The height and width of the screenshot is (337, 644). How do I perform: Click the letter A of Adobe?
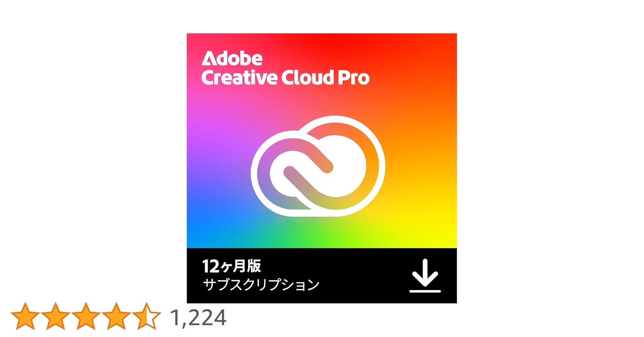(208, 59)
